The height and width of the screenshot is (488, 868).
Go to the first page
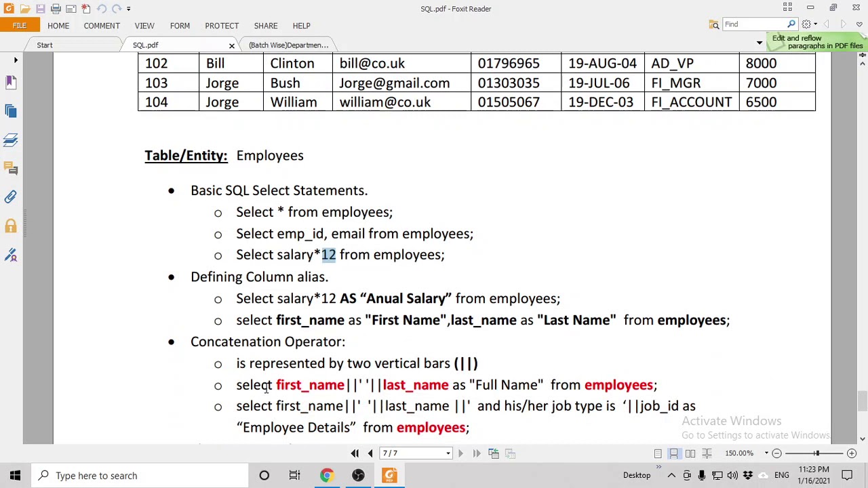point(355,453)
